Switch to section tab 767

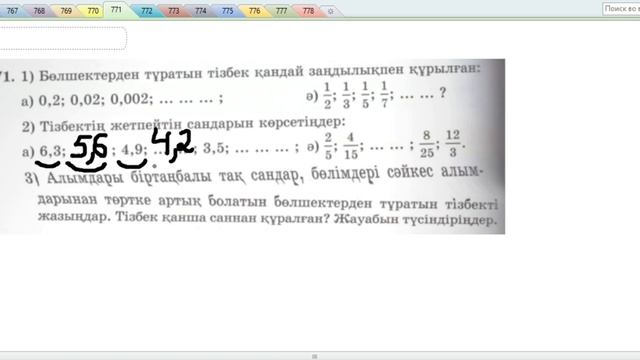(12, 11)
